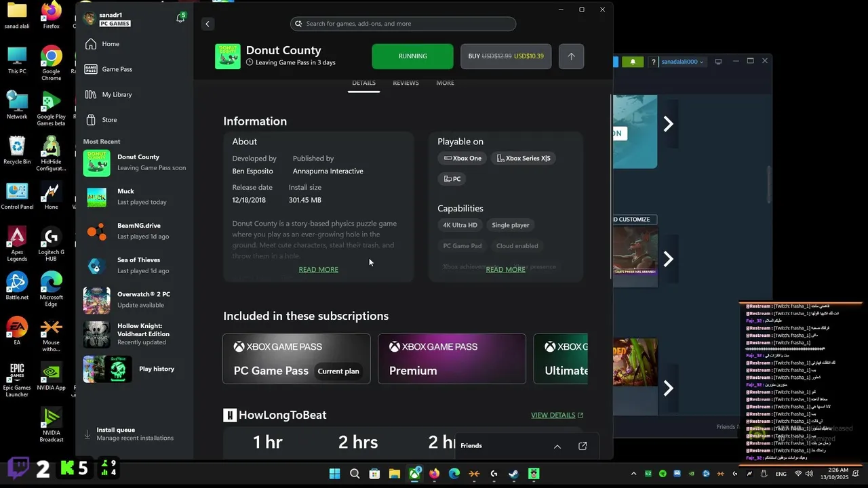The image size is (868, 488).
Task: Click the Cloud enabled capability tag
Action: pyautogui.click(x=517, y=246)
